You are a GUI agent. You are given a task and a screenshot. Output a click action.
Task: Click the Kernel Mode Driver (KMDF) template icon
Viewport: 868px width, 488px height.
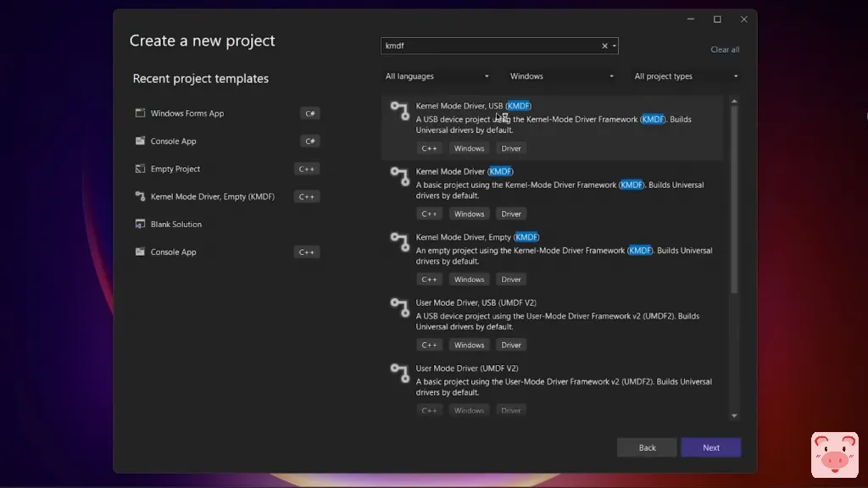[399, 175]
